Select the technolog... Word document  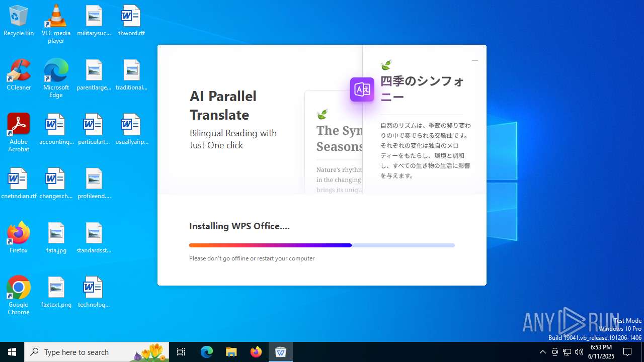coord(94,292)
